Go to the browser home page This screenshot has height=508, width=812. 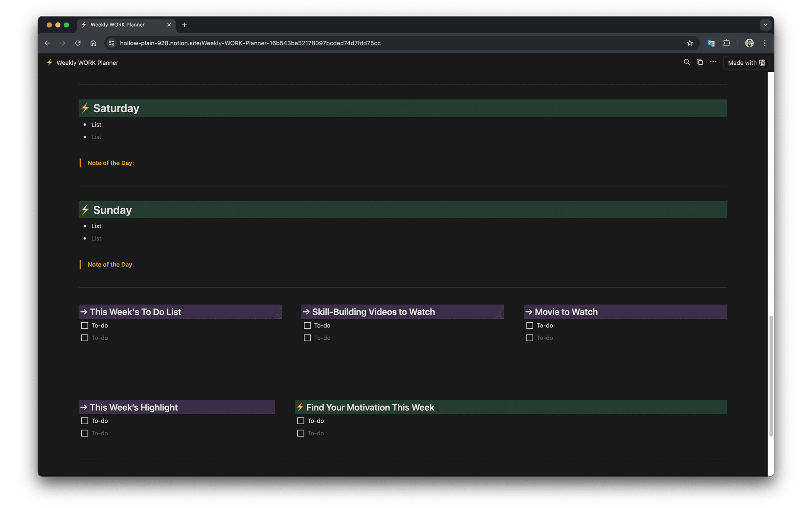(93, 43)
